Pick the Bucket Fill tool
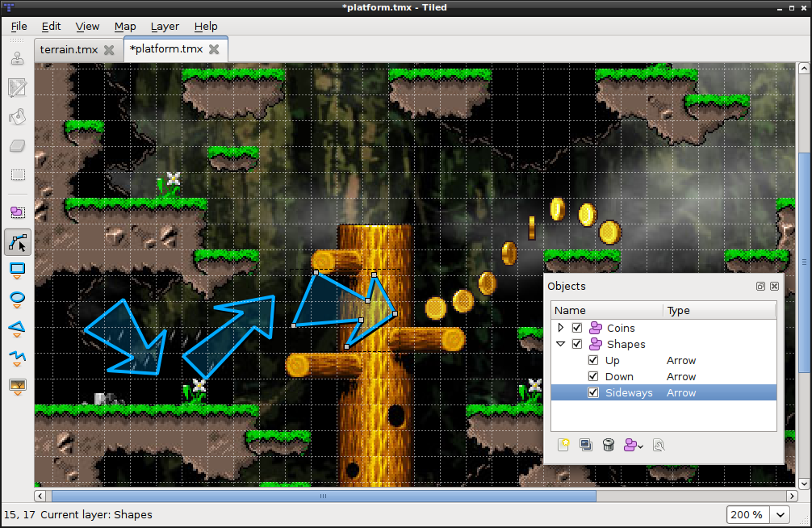 click(x=17, y=117)
